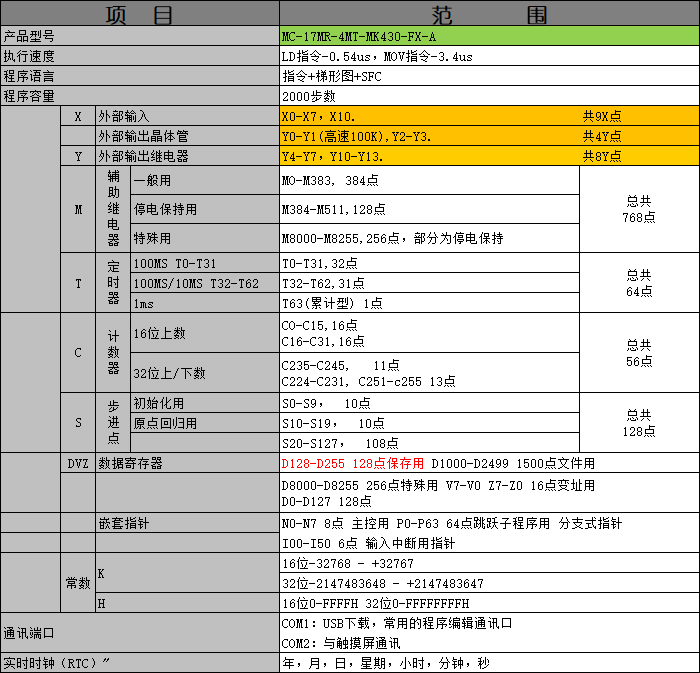The image size is (700, 673).
Task: Select the "嵌套指针" row label
Action: [124, 523]
